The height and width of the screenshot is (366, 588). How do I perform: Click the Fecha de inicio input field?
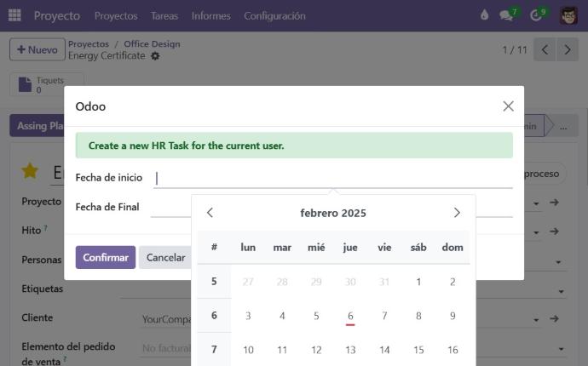point(333,178)
